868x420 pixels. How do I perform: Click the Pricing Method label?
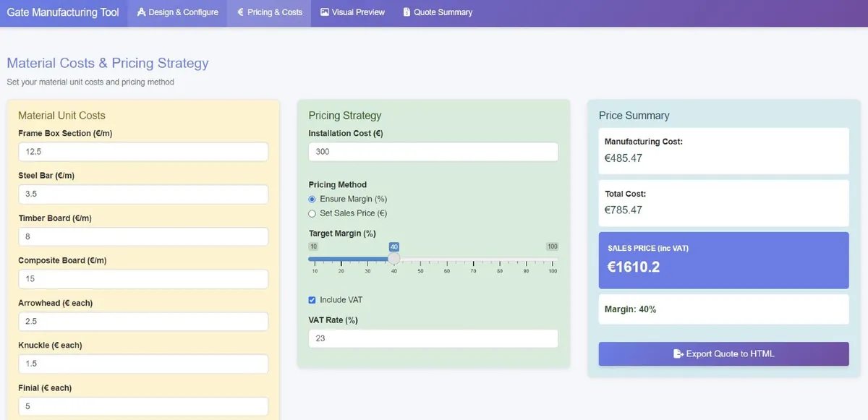(x=338, y=184)
